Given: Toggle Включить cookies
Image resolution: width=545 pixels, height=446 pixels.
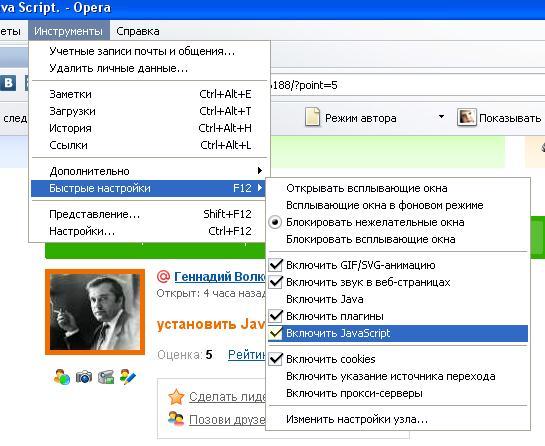Looking at the screenshot, I should (x=398, y=359).
